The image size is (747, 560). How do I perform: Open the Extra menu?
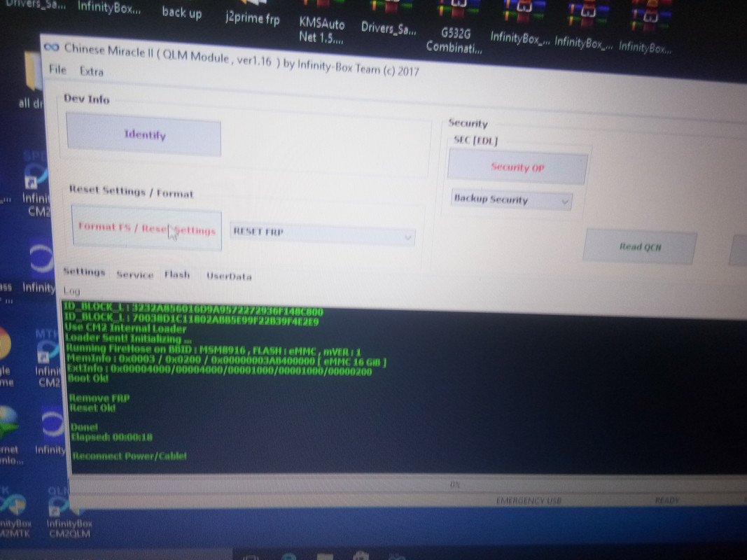click(x=92, y=71)
